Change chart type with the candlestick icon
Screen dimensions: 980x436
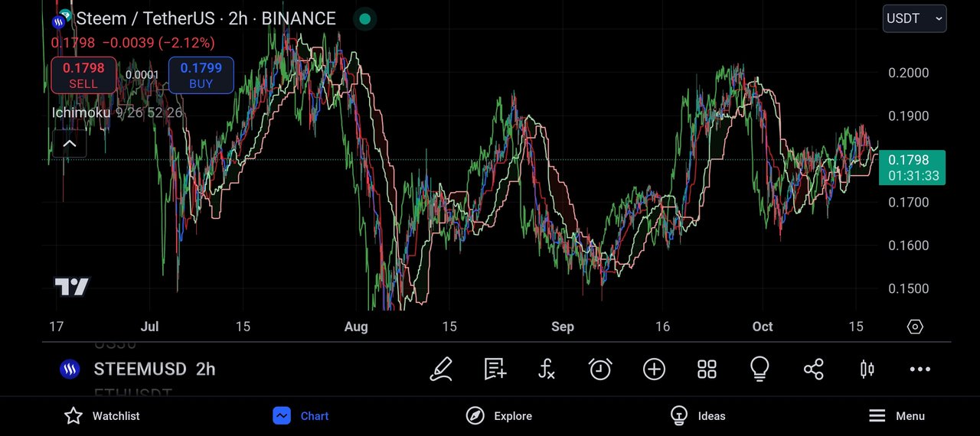(867, 369)
